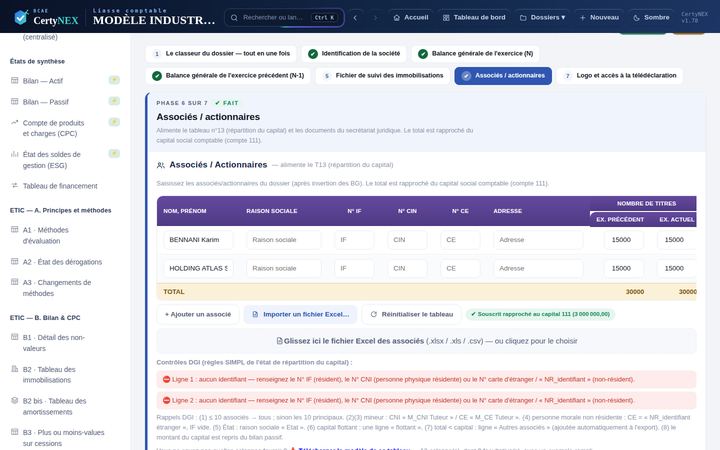Click the layers icon of B2 bis amortissements
The image size is (720, 450).
(x=15, y=400)
